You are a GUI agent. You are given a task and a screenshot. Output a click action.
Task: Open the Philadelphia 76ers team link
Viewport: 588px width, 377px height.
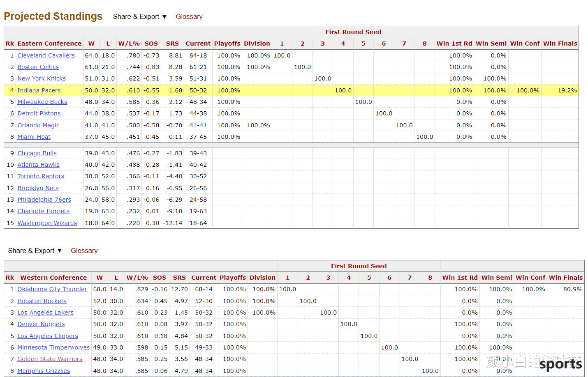(44, 200)
